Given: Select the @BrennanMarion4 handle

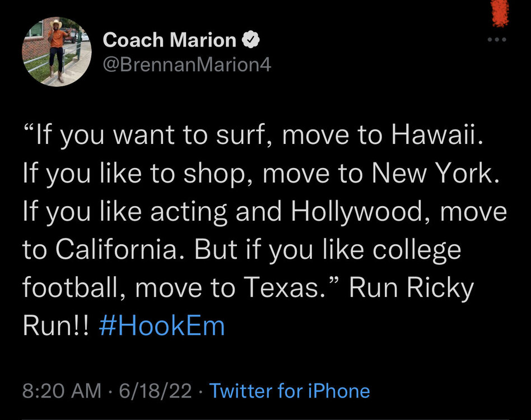Looking at the screenshot, I should [x=187, y=65].
